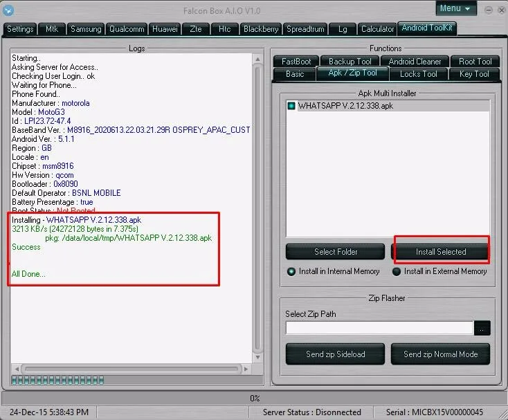Click the Select Folder button
Screen dimensions: 508x420
tap(335, 252)
